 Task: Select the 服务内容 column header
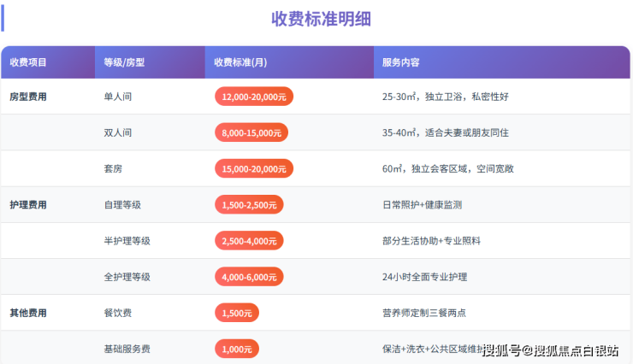click(400, 62)
